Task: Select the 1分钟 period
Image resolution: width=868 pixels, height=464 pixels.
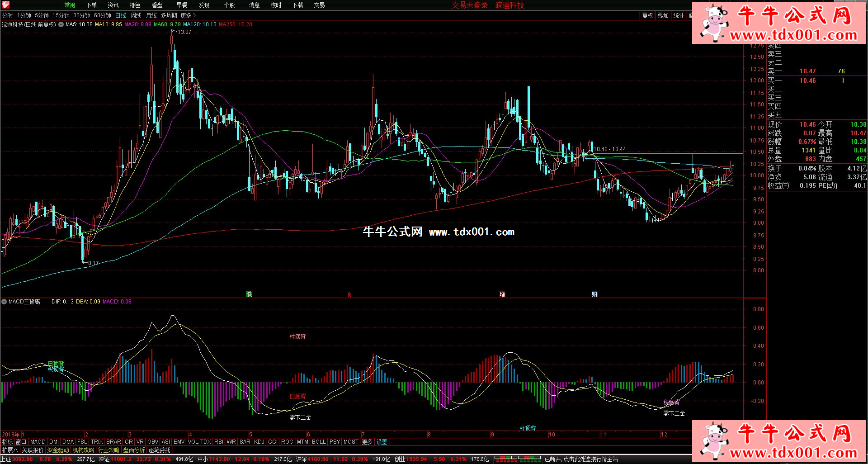Action: 24,15
